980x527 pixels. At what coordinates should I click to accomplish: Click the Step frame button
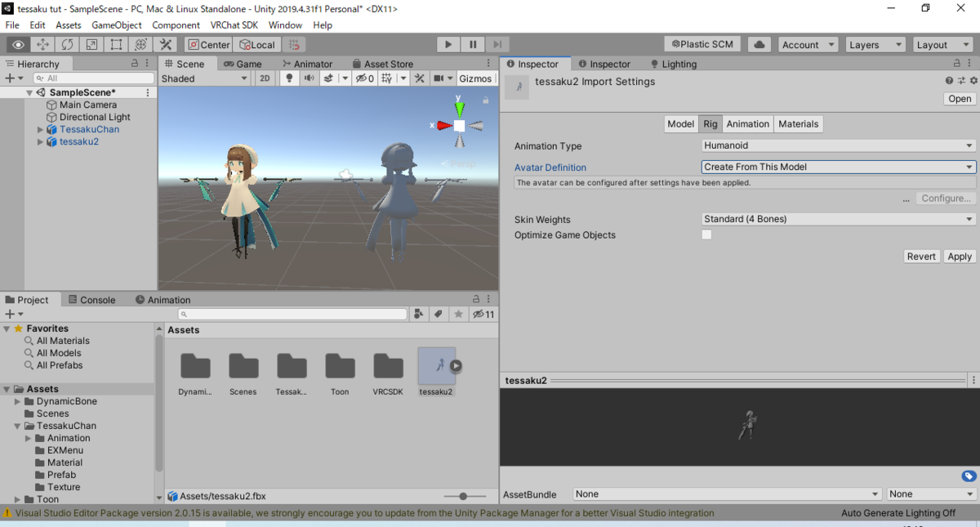click(x=497, y=45)
